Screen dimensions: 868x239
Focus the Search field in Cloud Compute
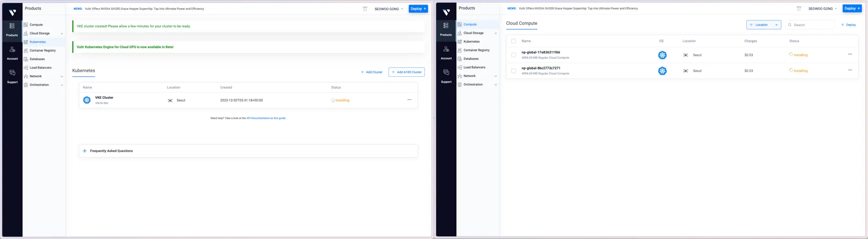pos(810,25)
